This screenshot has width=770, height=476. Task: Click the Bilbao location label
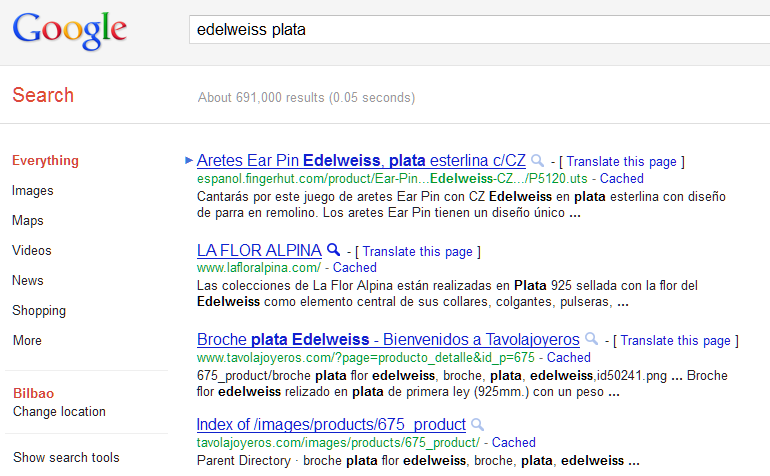33,393
